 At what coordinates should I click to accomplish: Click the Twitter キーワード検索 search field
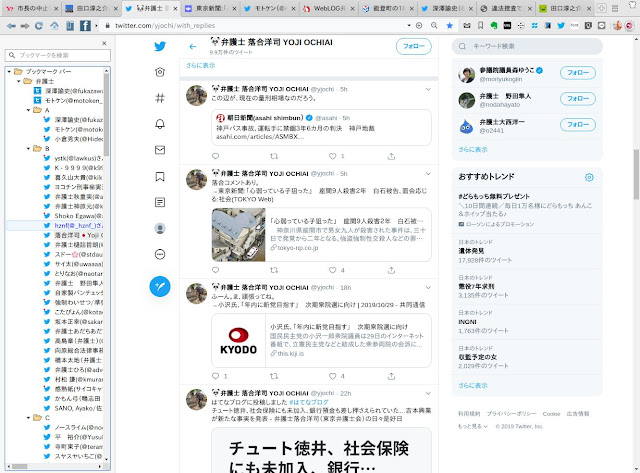(527, 47)
